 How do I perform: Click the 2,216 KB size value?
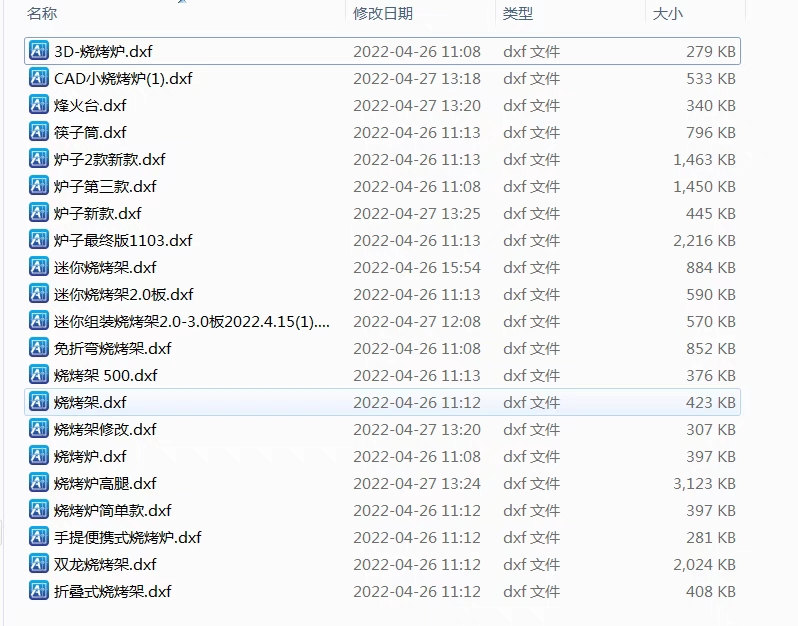(x=704, y=240)
